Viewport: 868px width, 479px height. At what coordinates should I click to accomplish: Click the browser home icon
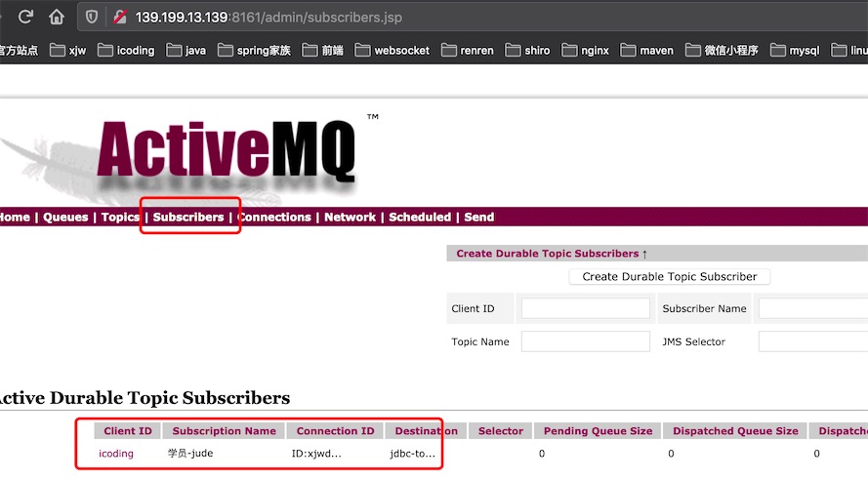(x=57, y=17)
